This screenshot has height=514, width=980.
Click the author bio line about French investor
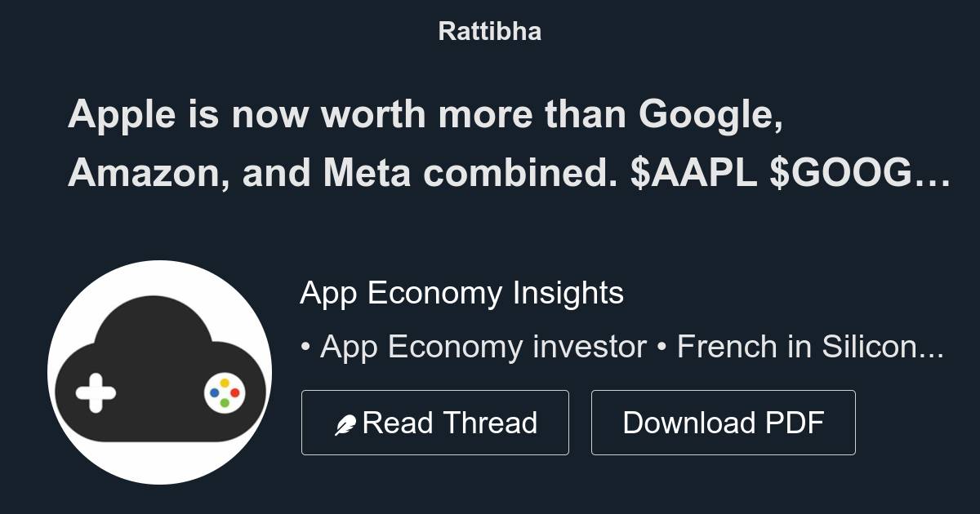(621, 346)
